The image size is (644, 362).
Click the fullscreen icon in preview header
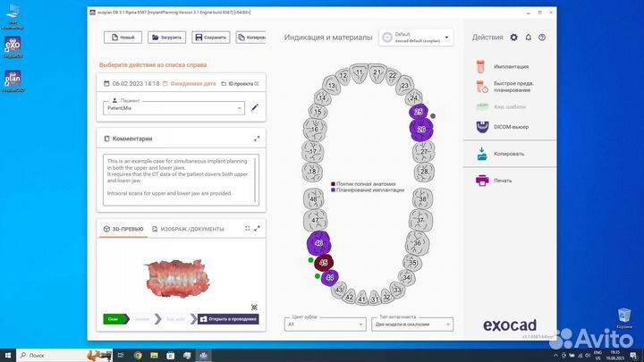point(247,229)
